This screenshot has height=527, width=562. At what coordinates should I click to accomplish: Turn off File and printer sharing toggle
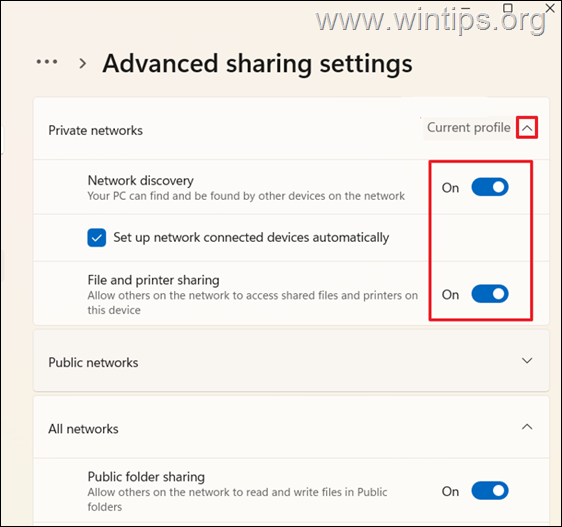coord(490,294)
